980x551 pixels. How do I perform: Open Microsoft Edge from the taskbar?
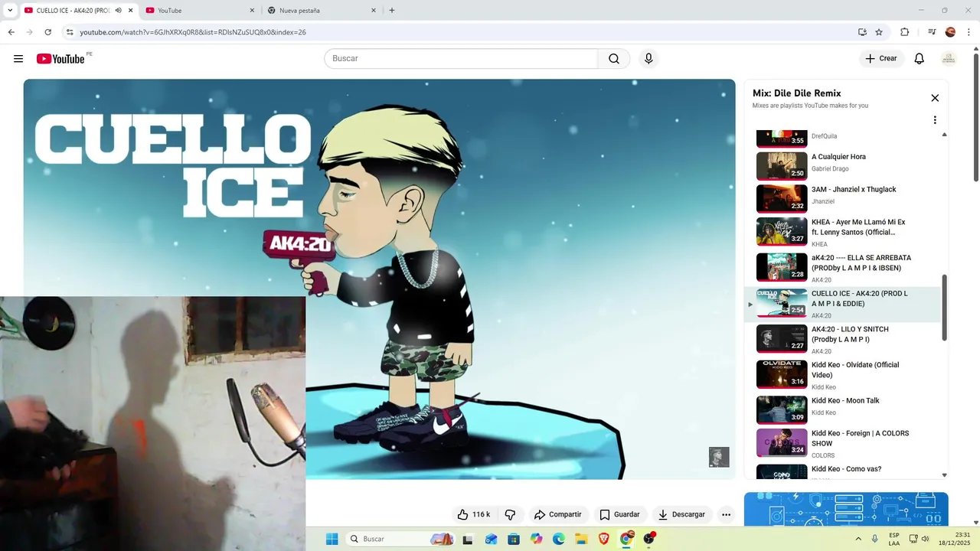559,539
